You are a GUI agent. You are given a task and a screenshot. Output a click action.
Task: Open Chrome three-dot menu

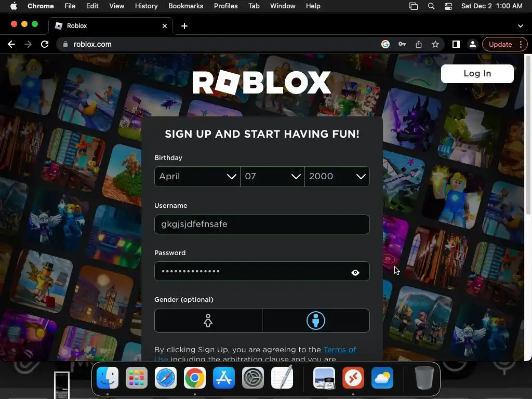(x=521, y=45)
